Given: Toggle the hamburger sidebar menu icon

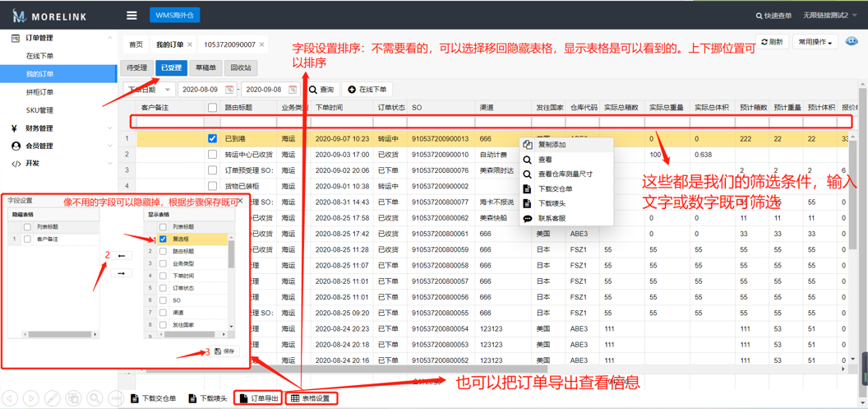Looking at the screenshot, I should click(x=132, y=16).
